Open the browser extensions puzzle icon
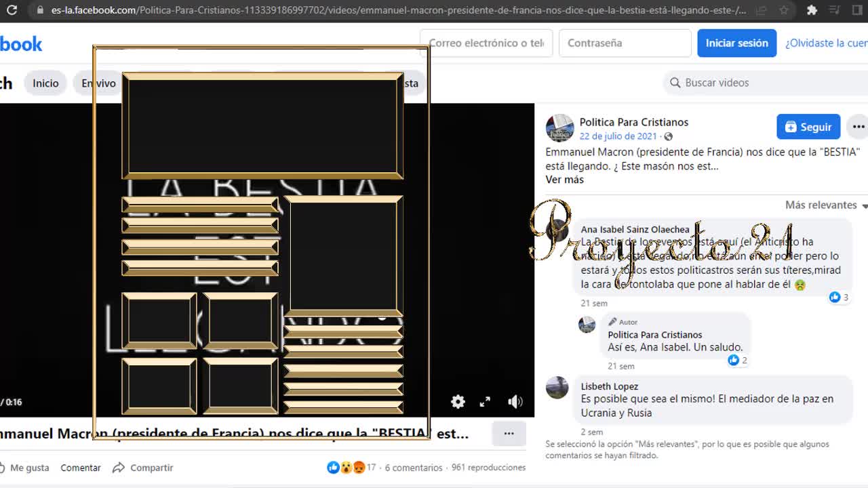868x488 pixels. (812, 10)
